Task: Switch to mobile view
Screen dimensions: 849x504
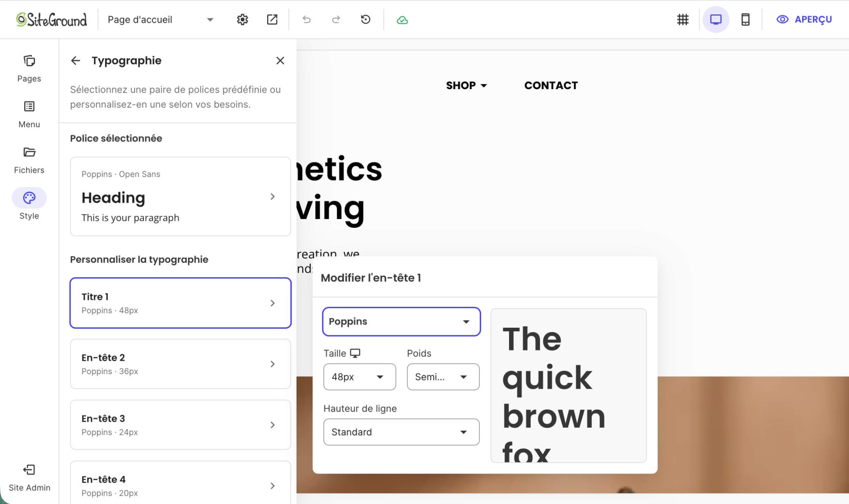Action: (745, 20)
